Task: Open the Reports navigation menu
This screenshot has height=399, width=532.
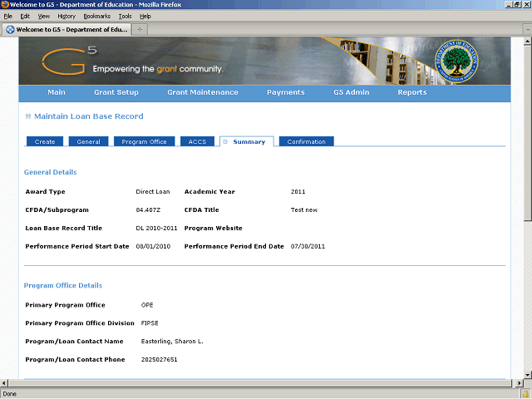Action: point(412,92)
